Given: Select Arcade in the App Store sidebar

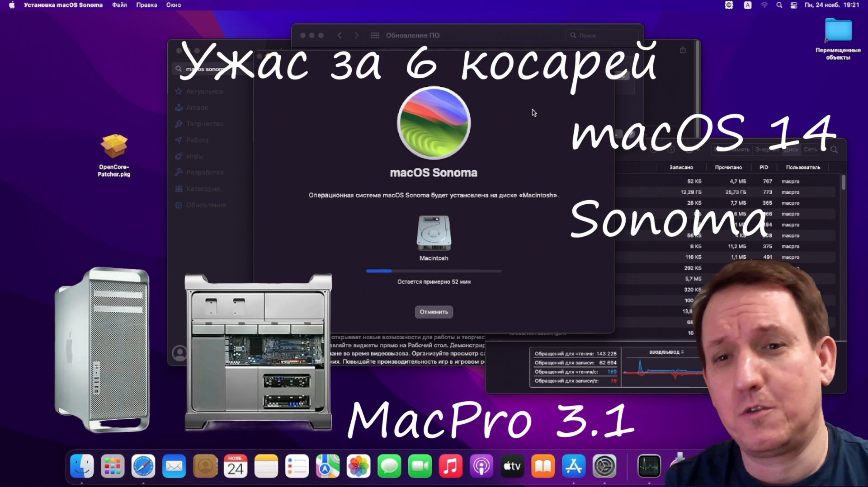Looking at the screenshot, I should 192,108.
